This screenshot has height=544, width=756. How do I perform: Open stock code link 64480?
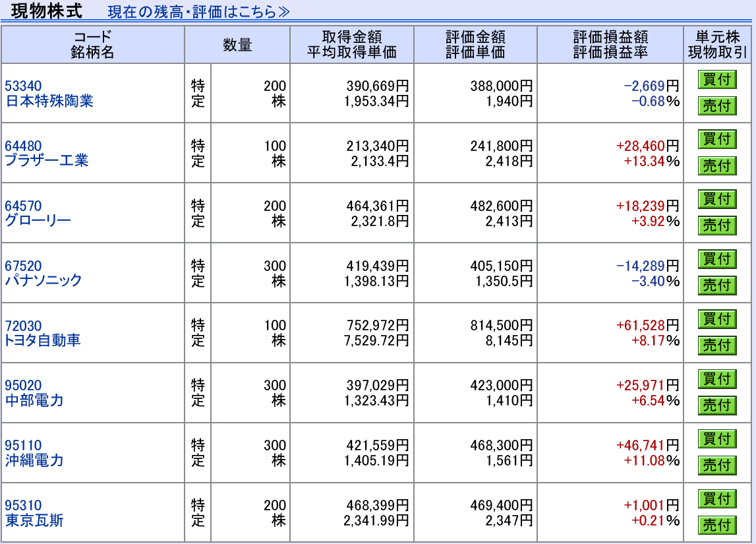[x=23, y=146]
